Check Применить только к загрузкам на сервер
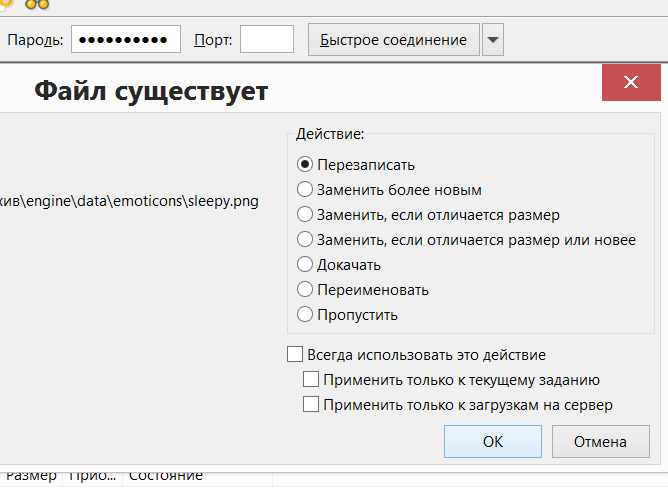The height and width of the screenshot is (502, 668). click(x=311, y=405)
